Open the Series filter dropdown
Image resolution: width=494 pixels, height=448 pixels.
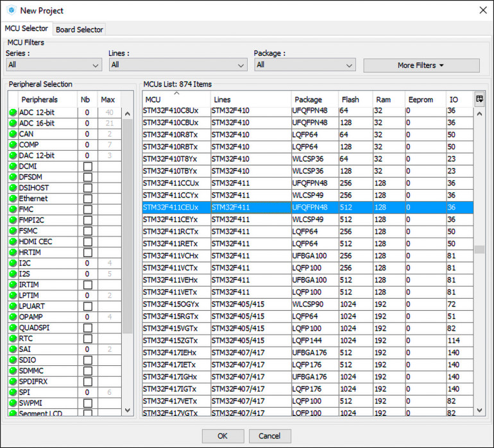coord(54,65)
